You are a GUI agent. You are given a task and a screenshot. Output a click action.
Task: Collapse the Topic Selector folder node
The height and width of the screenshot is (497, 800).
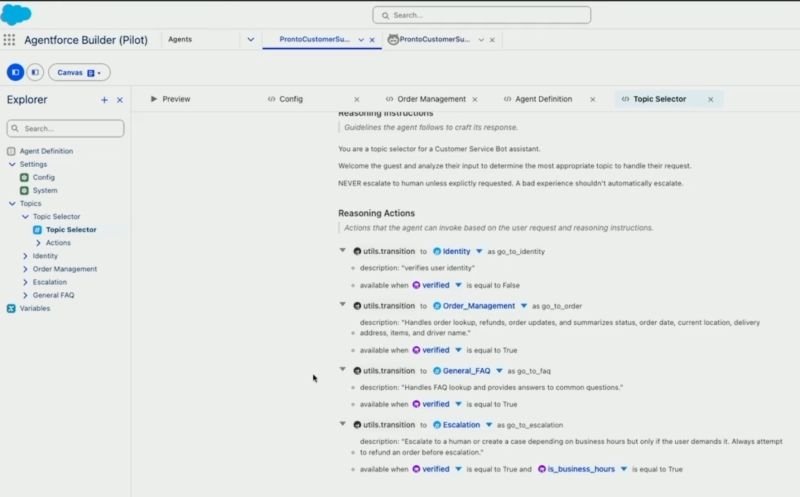(x=25, y=216)
